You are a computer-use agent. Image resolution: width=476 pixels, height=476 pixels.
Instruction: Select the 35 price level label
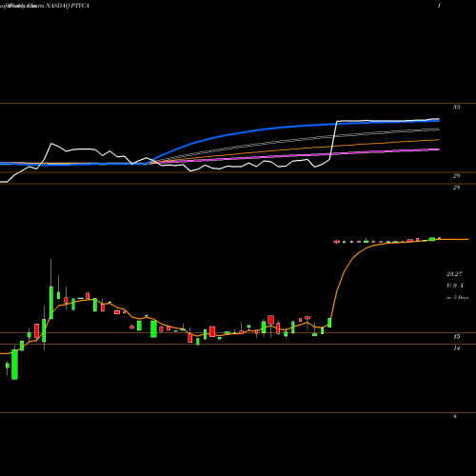(x=456, y=108)
